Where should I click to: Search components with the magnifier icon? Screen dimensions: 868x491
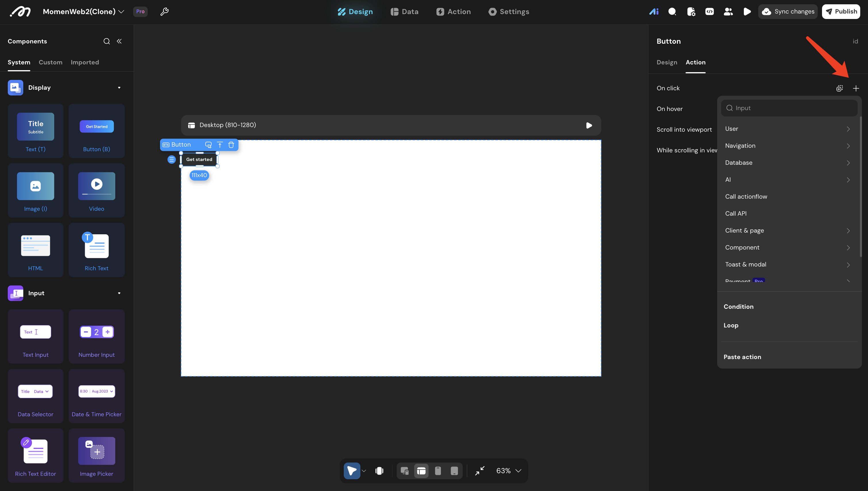click(107, 41)
